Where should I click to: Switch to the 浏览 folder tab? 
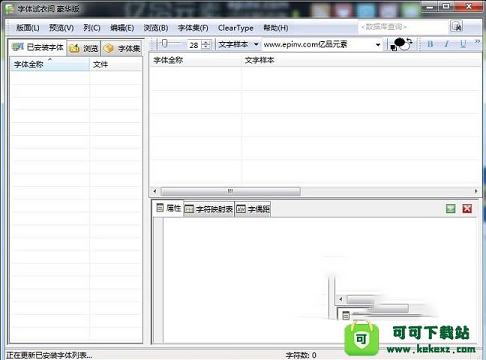pyautogui.click(x=84, y=49)
